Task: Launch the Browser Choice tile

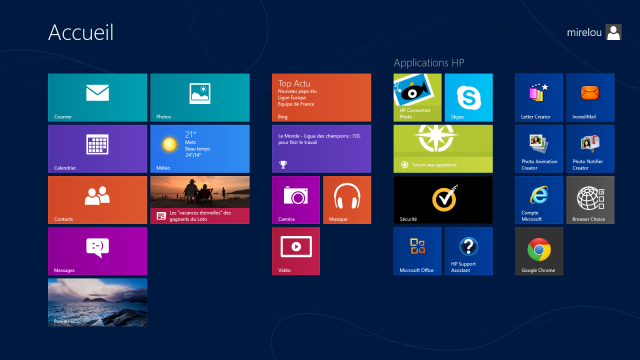Action: [x=590, y=200]
